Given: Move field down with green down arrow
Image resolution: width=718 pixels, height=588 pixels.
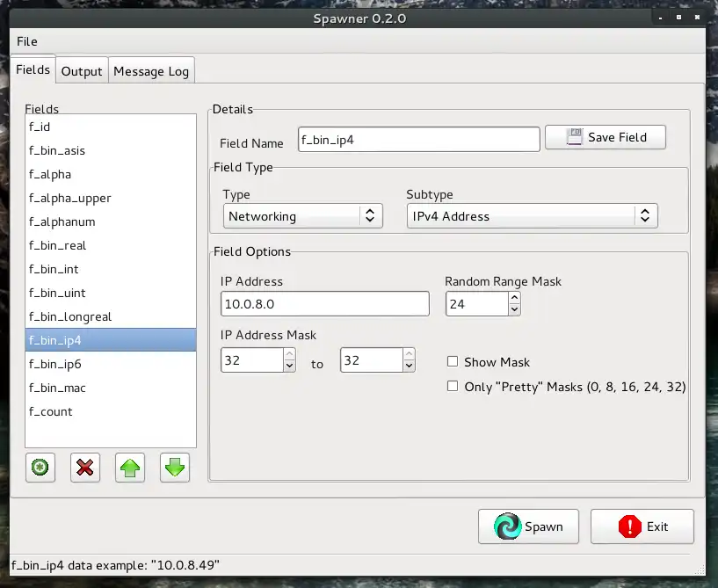Looking at the screenshot, I should pos(175,468).
